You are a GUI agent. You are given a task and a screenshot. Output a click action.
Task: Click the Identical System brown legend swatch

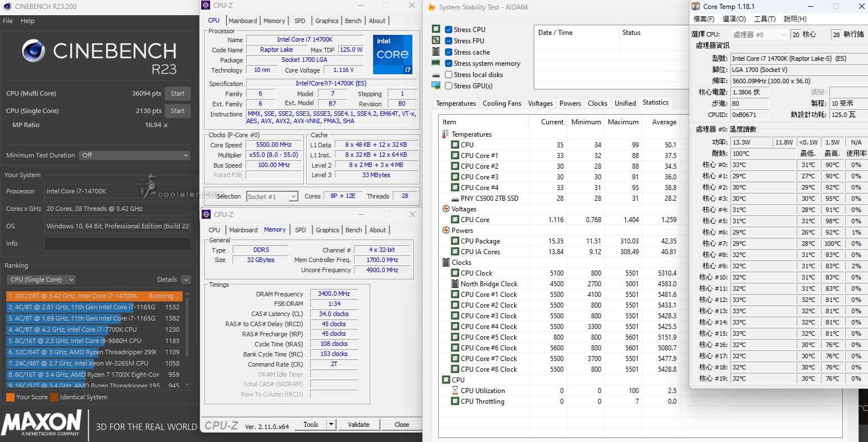(54, 397)
